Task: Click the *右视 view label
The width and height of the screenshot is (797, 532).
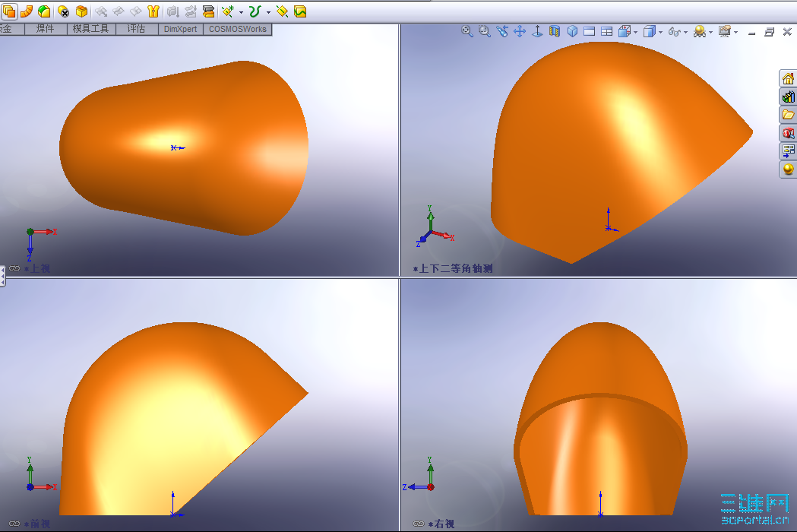Action: [x=441, y=524]
